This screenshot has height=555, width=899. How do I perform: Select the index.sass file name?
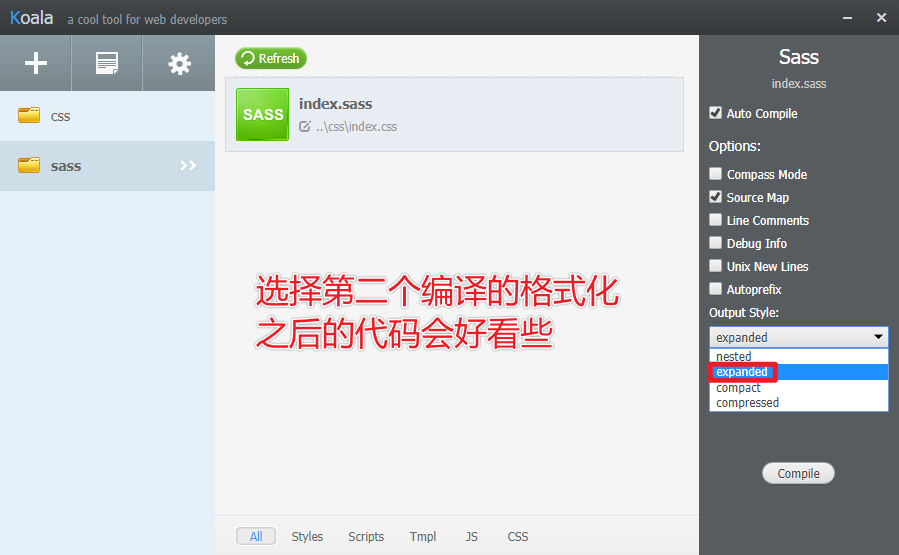[335, 104]
